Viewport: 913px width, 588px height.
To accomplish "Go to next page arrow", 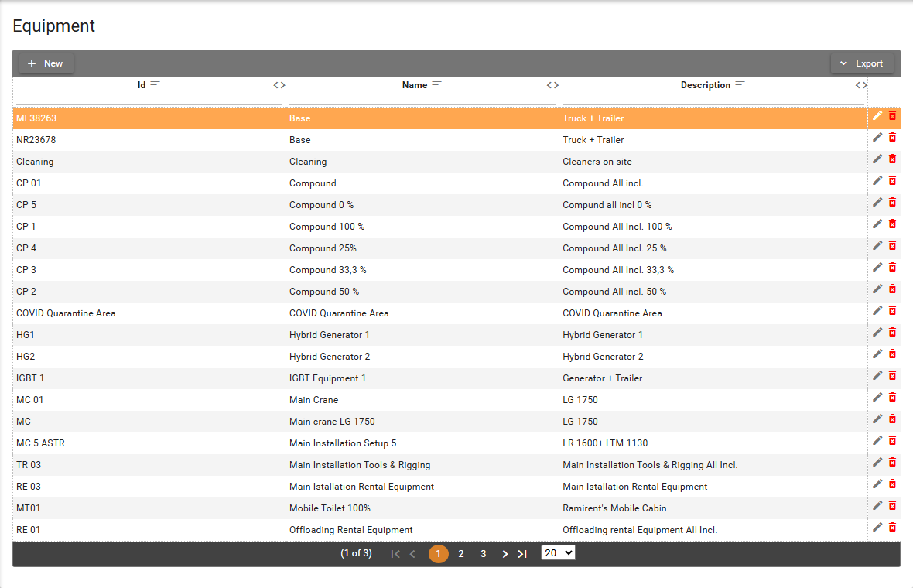I will coord(504,554).
